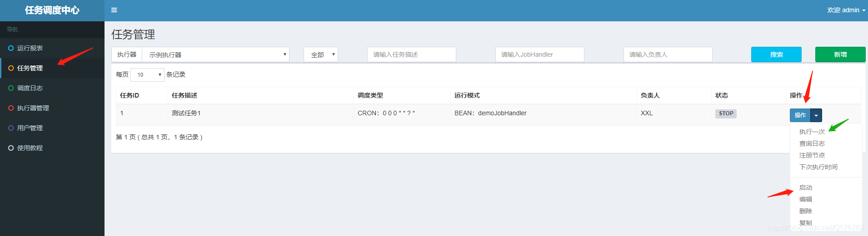868x236 pixels.
Task: Click the green 新增 button
Action: (x=840, y=54)
